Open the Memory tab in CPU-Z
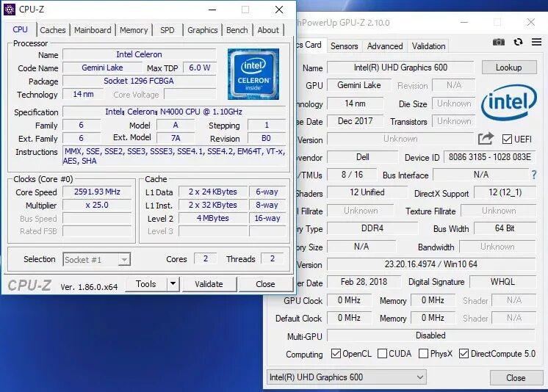This screenshot has height=392, width=548. (x=134, y=30)
